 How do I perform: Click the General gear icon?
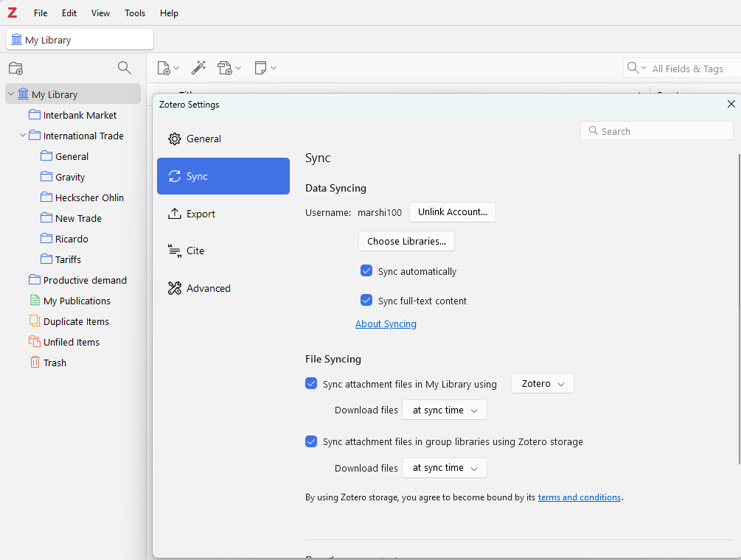click(x=175, y=139)
